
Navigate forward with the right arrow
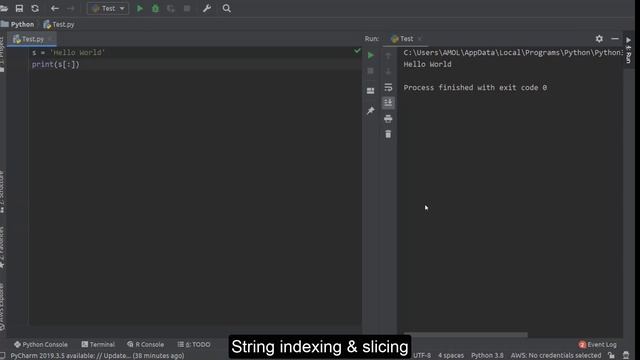(x=70, y=8)
